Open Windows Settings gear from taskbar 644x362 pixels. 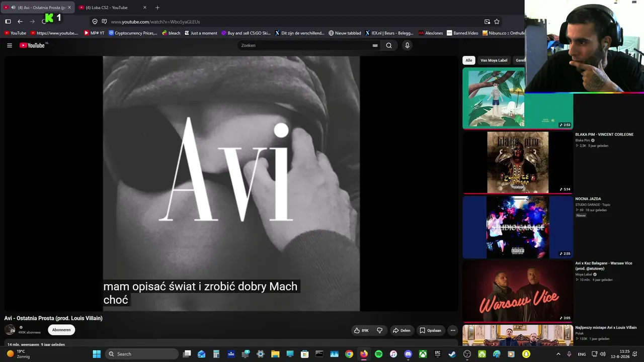tap(261, 354)
